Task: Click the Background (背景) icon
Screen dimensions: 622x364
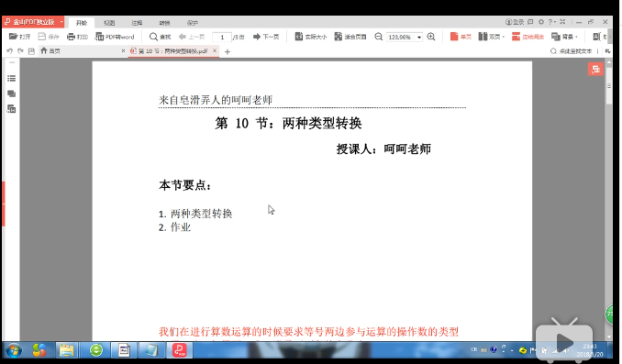Action: coord(555,37)
